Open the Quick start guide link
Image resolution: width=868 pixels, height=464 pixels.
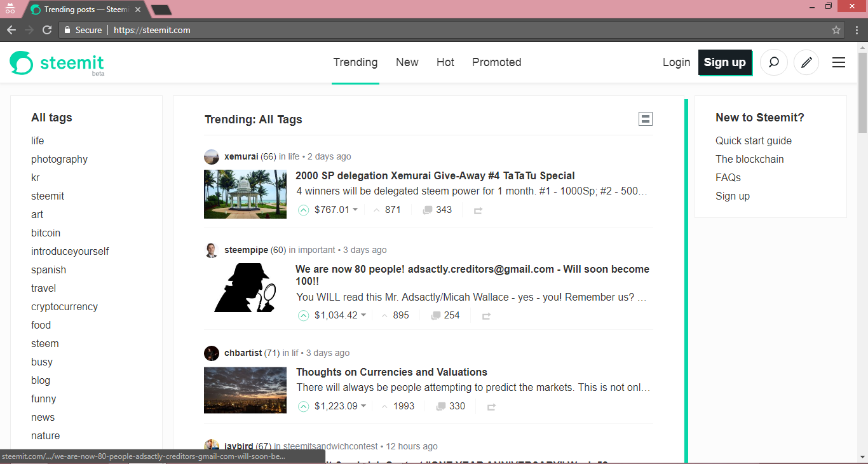point(754,140)
